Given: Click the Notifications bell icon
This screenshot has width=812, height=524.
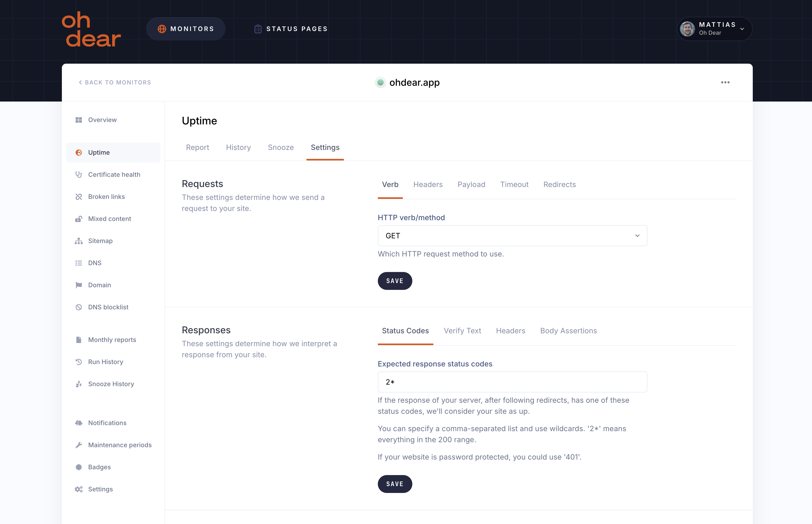Looking at the screenshot, I should click(x=79, y=423).
